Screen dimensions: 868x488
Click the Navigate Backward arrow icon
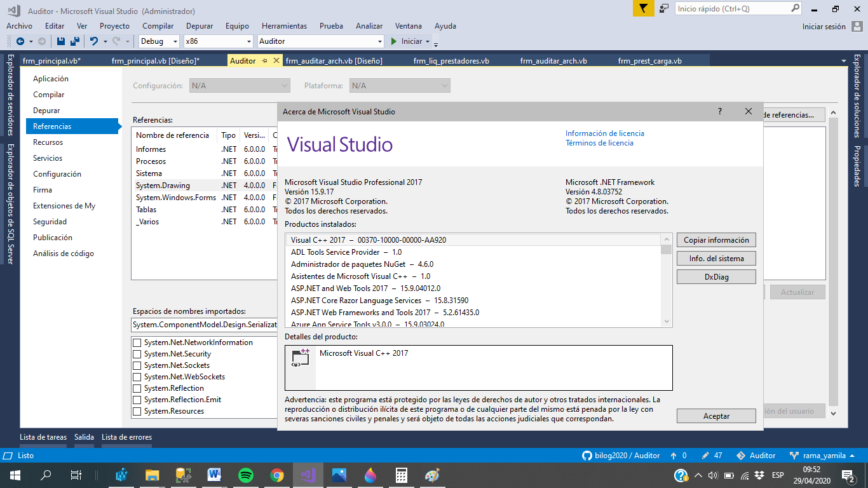(x=20, y=41)
